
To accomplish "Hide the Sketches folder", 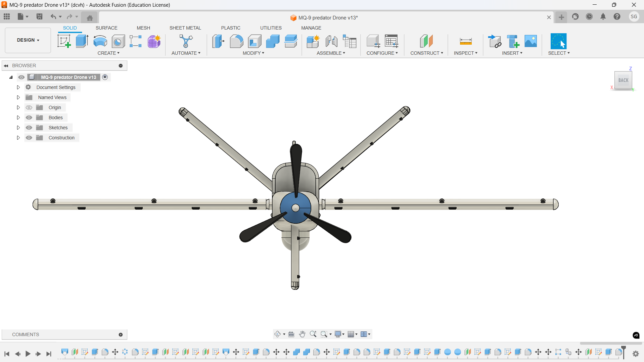I will [x=29, y=128].
